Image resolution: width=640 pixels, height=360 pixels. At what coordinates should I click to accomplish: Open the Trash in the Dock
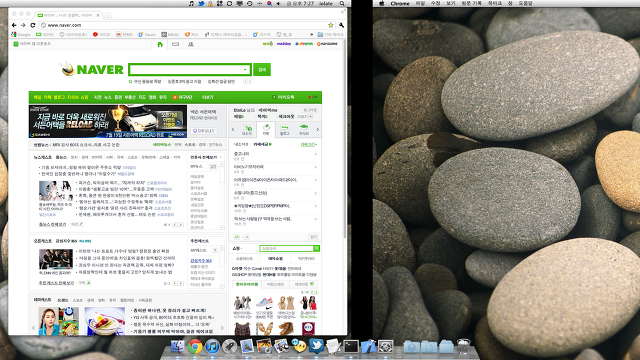(463, 347)
